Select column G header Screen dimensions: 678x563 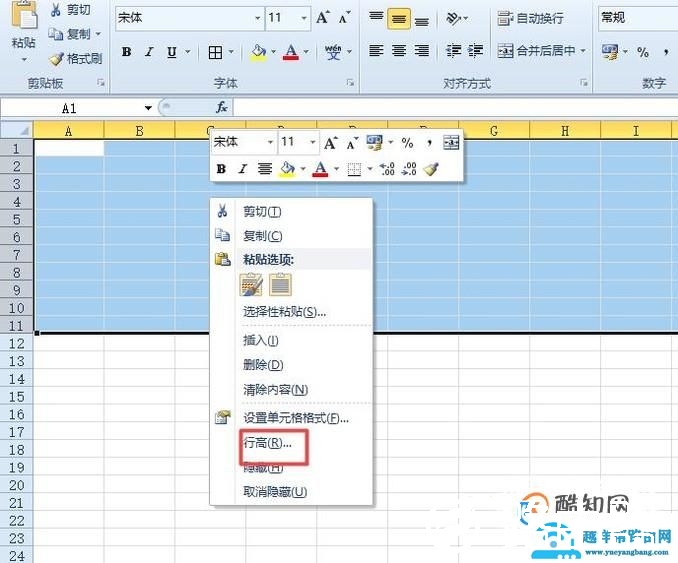click(x=494, y=131)
